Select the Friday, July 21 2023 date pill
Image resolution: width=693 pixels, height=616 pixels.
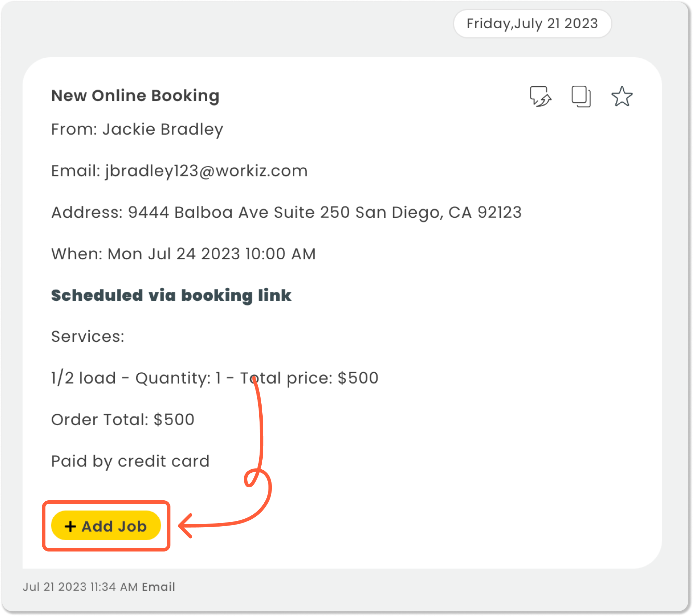[x=532, y=24]
